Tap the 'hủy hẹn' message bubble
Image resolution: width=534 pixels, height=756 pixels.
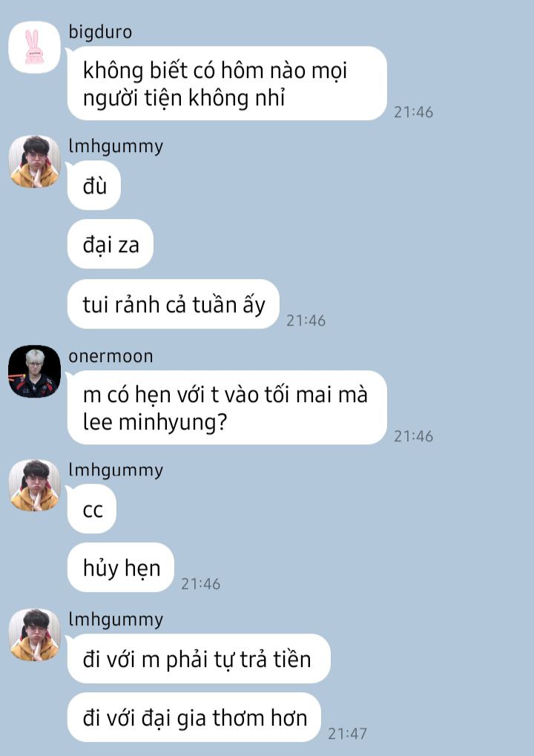pos(120,568)
